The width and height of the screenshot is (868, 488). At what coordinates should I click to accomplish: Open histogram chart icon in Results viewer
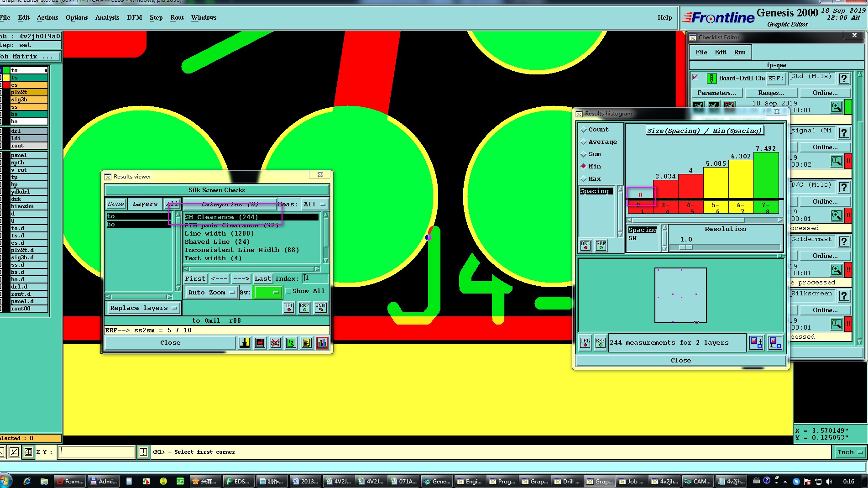[x=322, y=343]
